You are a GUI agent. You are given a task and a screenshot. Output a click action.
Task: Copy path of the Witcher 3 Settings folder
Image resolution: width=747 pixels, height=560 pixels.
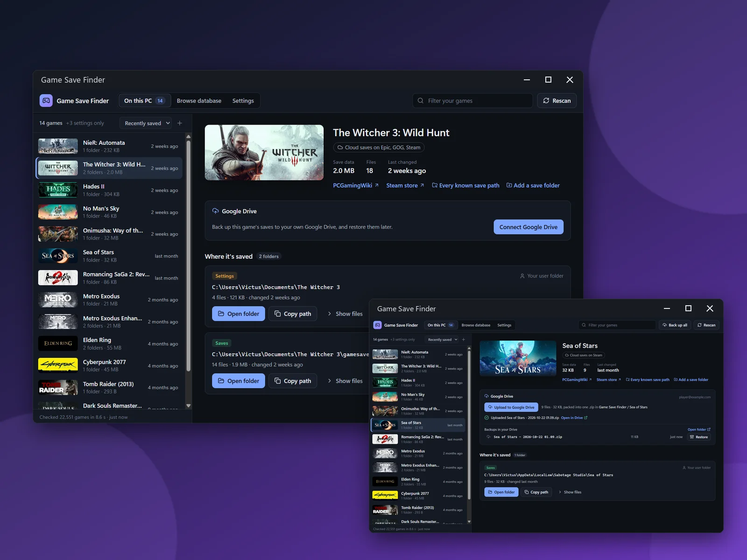click(x=293, y=314)
